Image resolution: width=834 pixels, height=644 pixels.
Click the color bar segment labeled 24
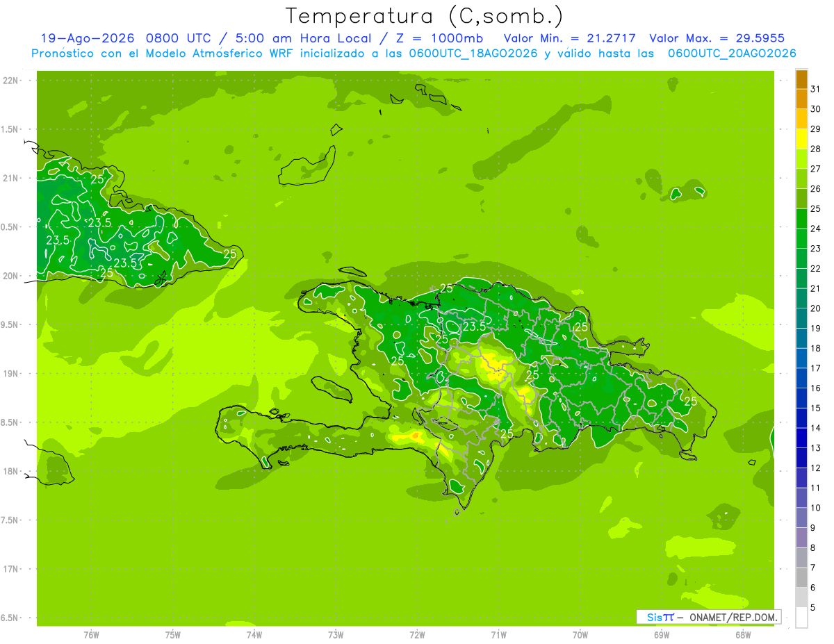tap(801, 220)
